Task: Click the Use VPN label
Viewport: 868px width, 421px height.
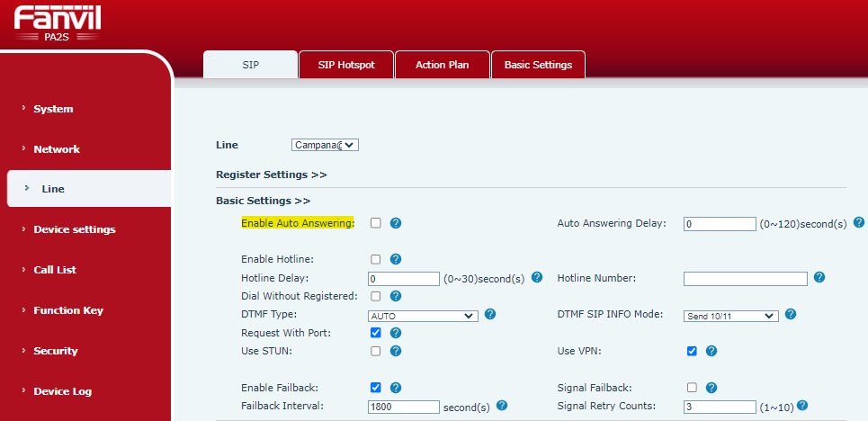Action: pyautogui.click(x=579, y=351)
